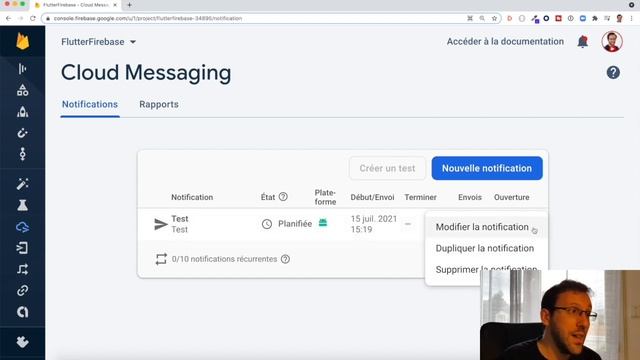Open a new browser tab

[129, 5]
